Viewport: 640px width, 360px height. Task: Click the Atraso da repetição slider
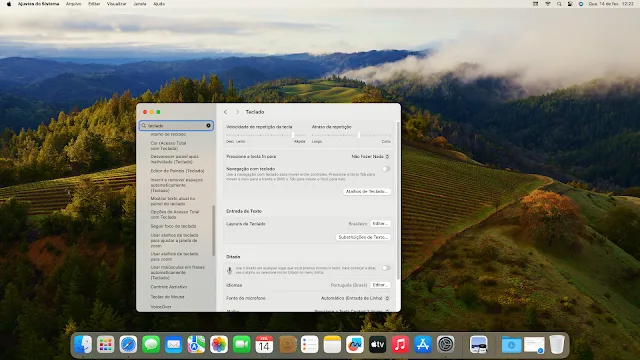pos(351,135)
